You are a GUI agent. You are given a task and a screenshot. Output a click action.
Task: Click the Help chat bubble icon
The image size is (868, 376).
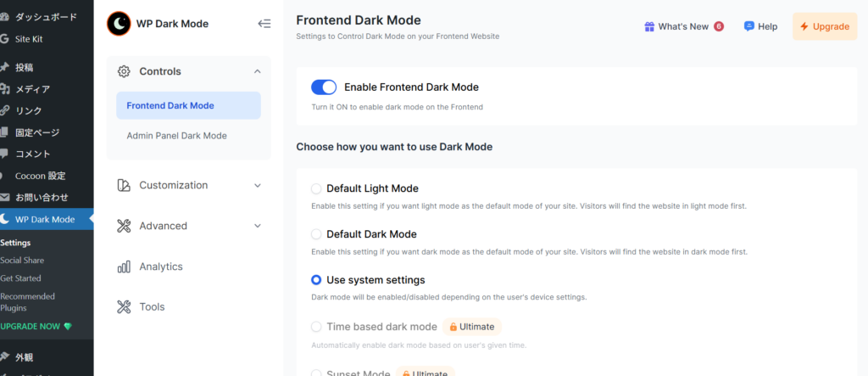pos(749,26)
